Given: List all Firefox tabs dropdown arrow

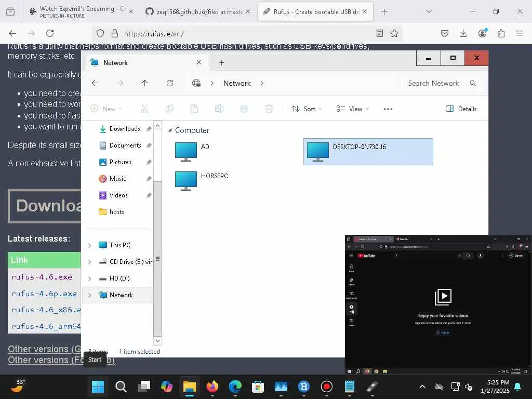Looking at the screenshot, I should [429, 11].
